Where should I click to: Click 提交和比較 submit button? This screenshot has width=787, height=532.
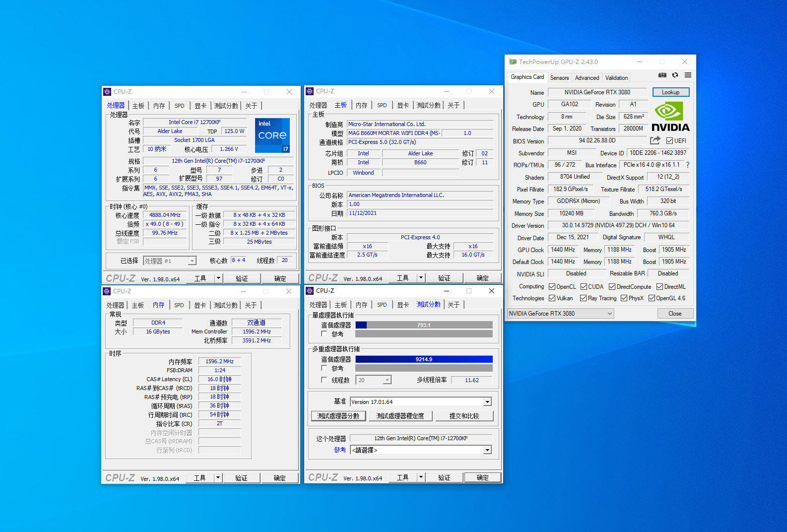pyautogui.click(x=464, y=416)
